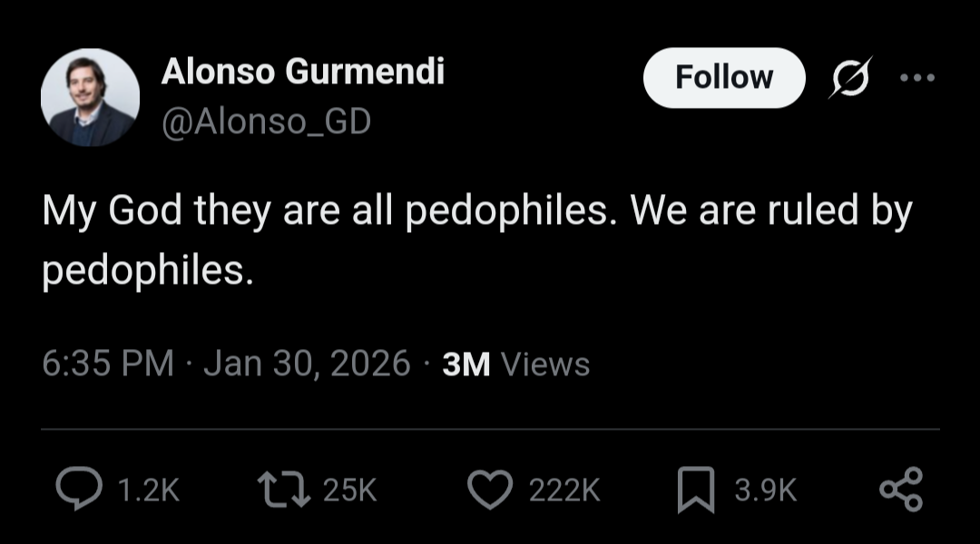Viewport: 980px width, 544px height.
Task: Open Alonso Gurmendi's profile picture
Action: [x=91, y=97]
